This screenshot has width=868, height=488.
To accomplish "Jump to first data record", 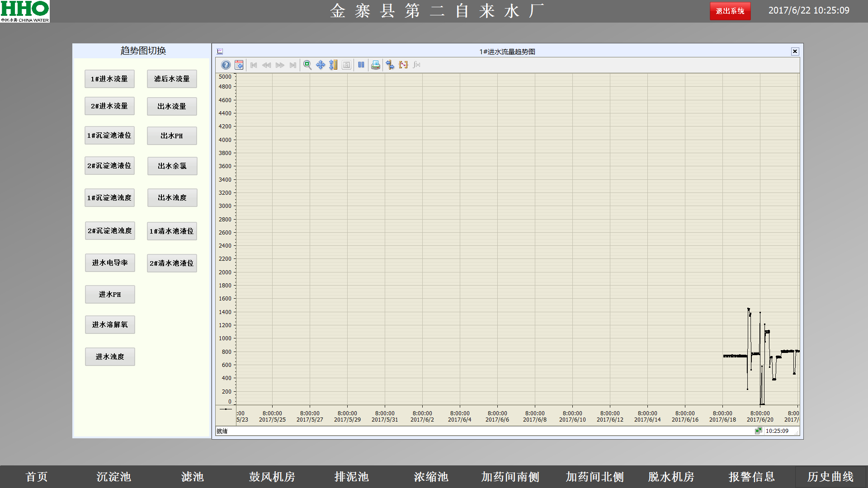I will [254, 65].
